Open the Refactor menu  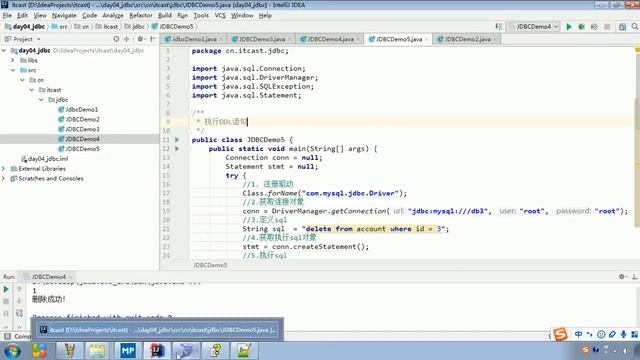click(141, 16)
